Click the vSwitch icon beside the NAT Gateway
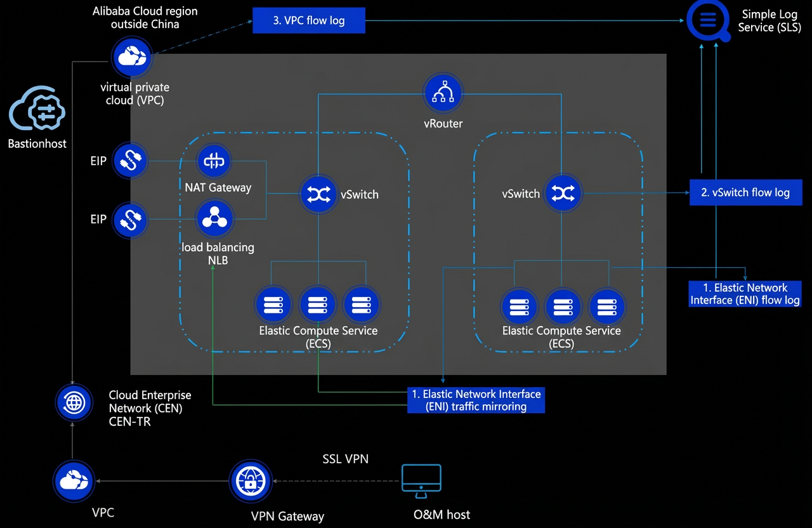This screenshot has height=528, width=812. [x=318, y=194]
